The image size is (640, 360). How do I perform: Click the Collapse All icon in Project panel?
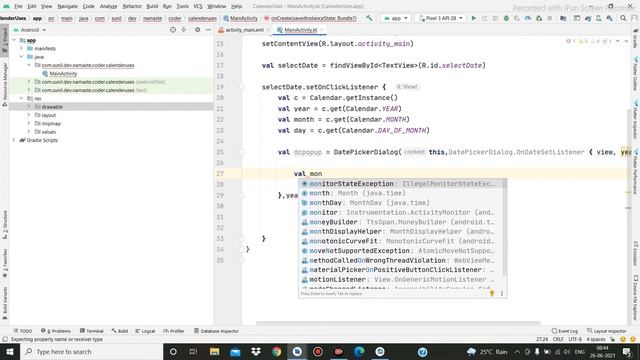pyautogui.click(x=184, y=30)
